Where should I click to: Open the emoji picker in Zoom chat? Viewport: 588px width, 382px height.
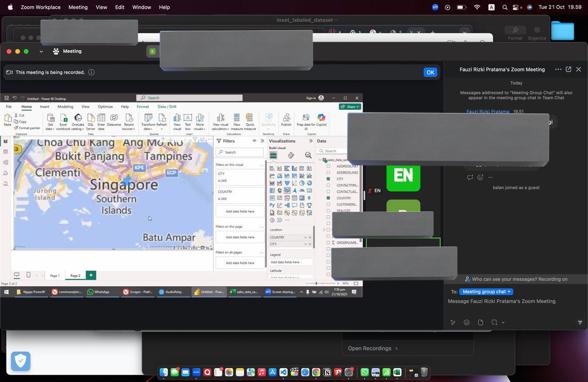tap(466, 322)
